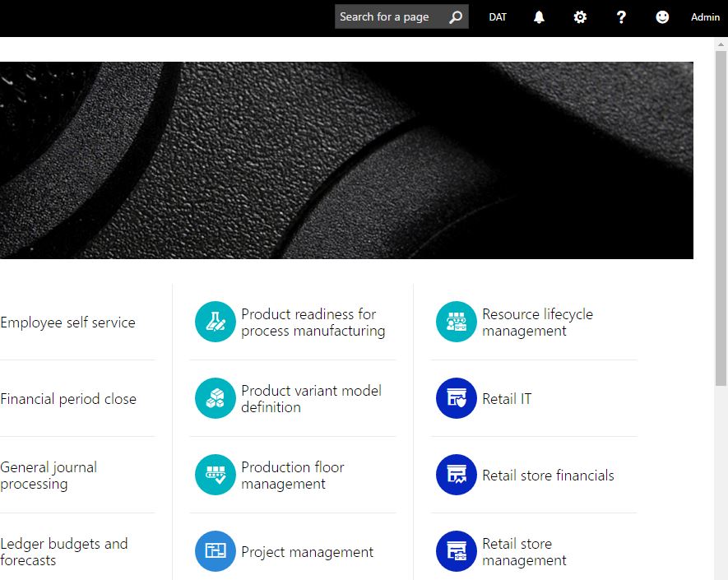Click the Retail store financials icon
The height and width of the screenshot is (580, 728).
[x=456, y=475]
